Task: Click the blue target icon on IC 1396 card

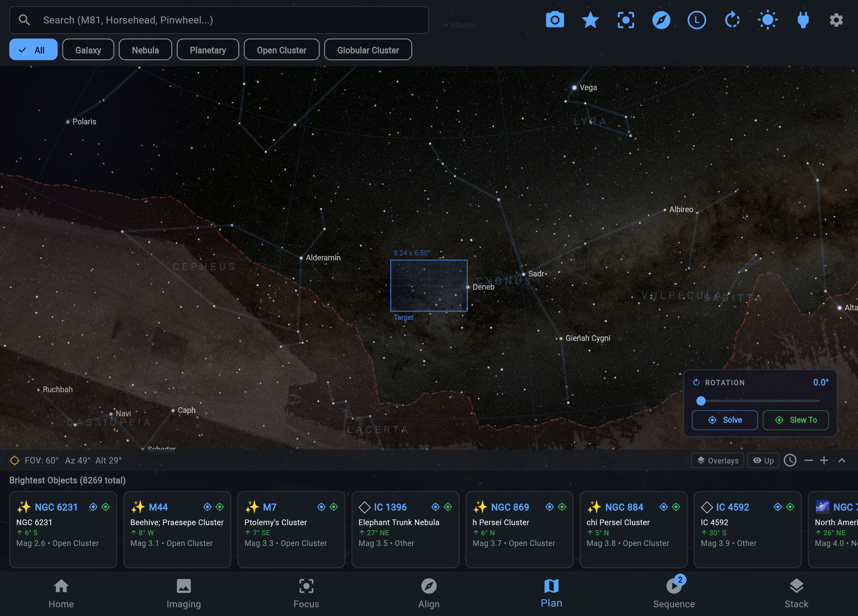Action: tap(435, 507)
